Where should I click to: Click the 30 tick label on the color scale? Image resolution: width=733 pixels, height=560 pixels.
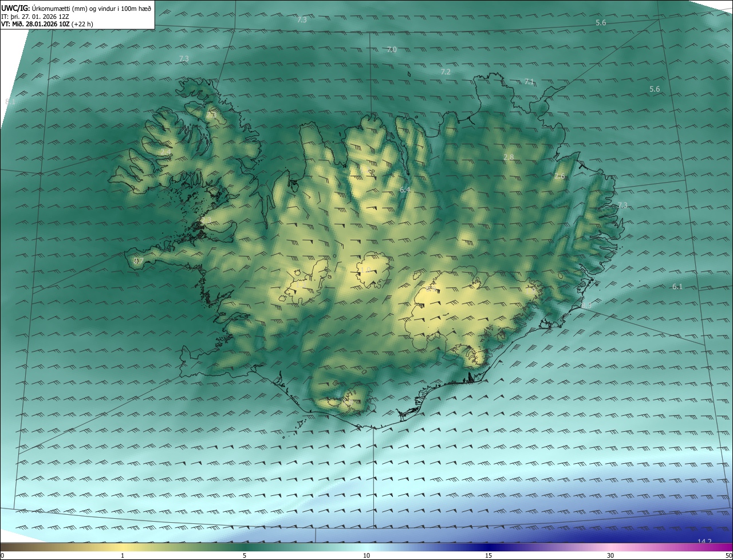pos(610,555)
